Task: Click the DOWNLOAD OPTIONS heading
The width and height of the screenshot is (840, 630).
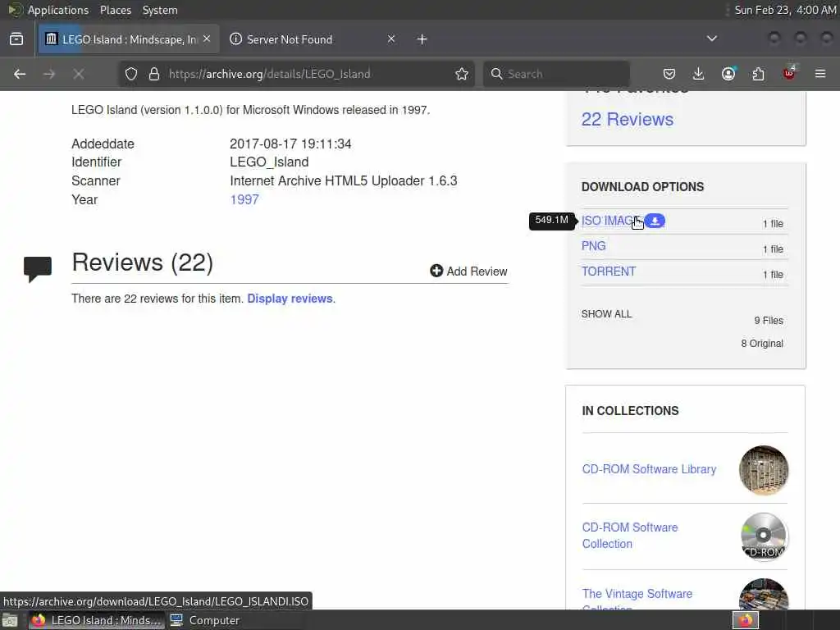Action: pos(642,187)
